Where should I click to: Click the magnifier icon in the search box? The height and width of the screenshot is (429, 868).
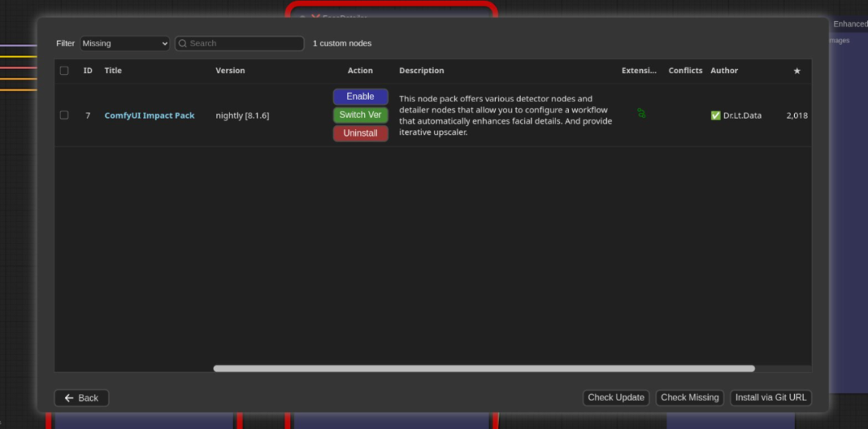click(x=182, y=43)
